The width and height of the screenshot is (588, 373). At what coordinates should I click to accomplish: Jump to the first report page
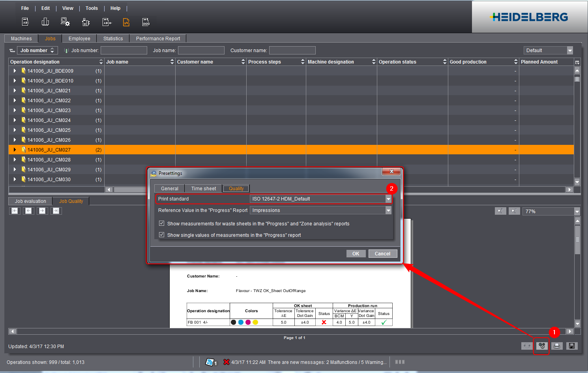click(15, 211)
